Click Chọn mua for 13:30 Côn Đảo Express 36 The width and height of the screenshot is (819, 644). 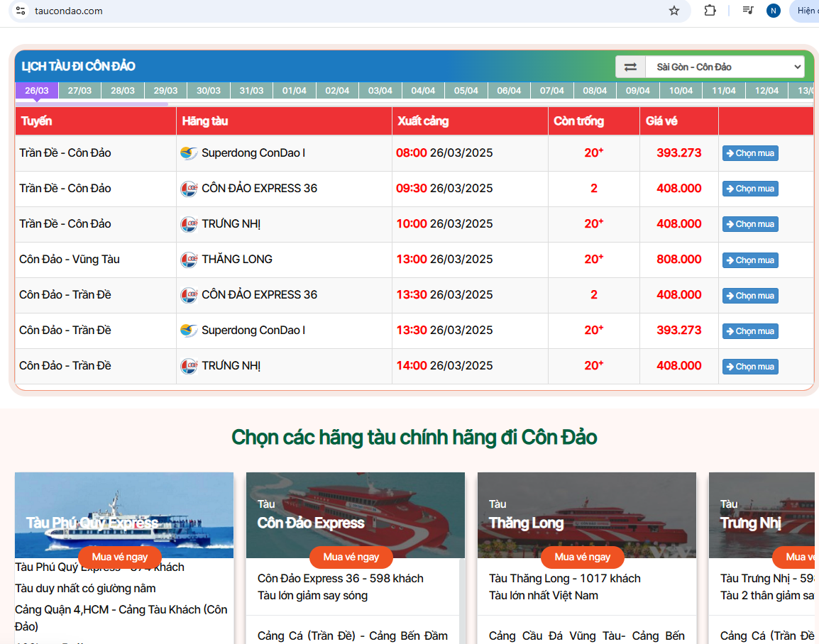[x=751, y=296]
